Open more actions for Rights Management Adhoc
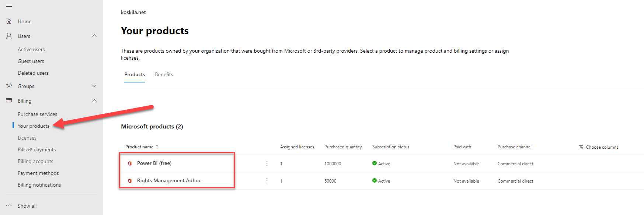This screenshot has width=644, height=215. [267, 181]
